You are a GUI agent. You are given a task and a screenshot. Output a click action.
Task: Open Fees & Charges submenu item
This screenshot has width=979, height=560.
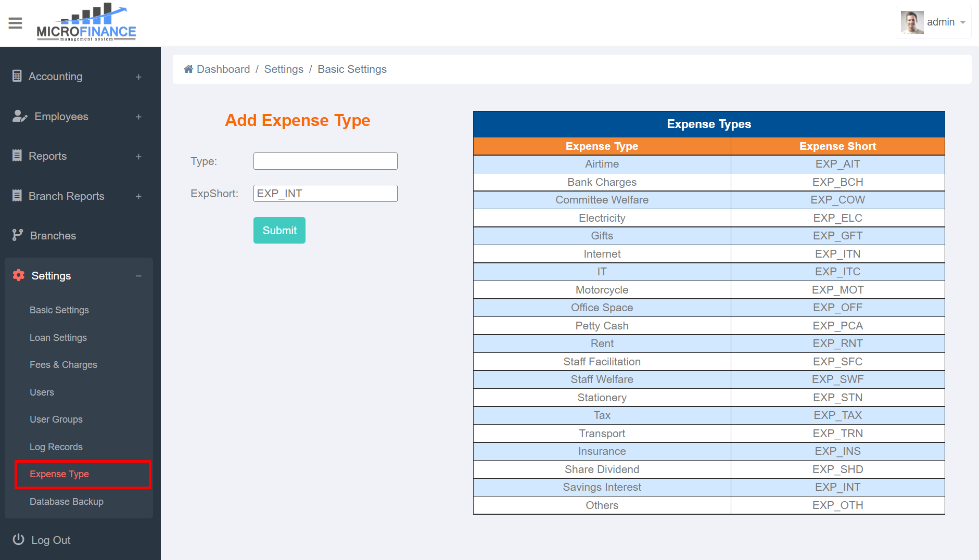point(63,365)
